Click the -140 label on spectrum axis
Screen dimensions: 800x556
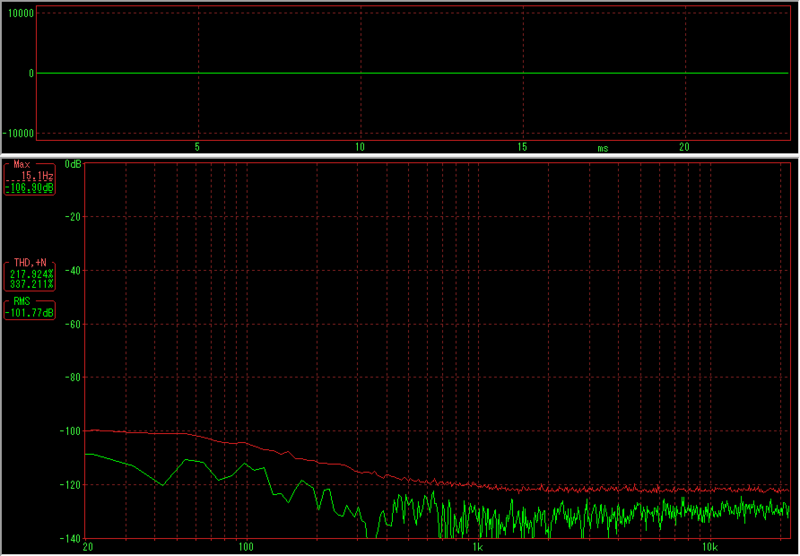tap(70, 539)
